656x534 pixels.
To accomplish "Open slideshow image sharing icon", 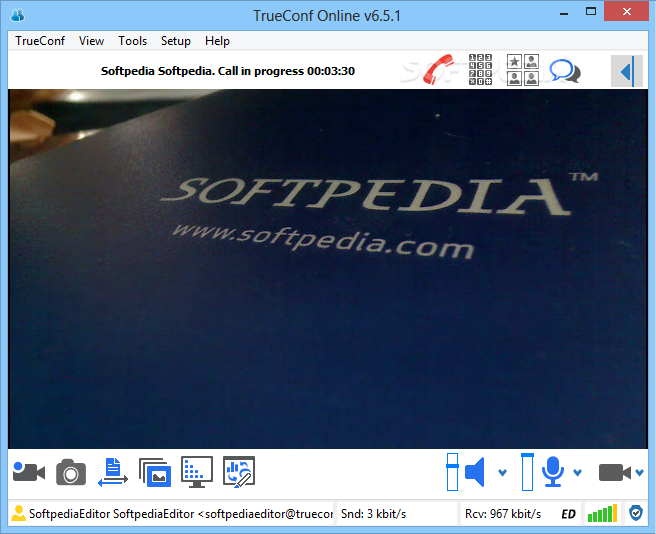I will pyautogui.click(x=155, y=472).
